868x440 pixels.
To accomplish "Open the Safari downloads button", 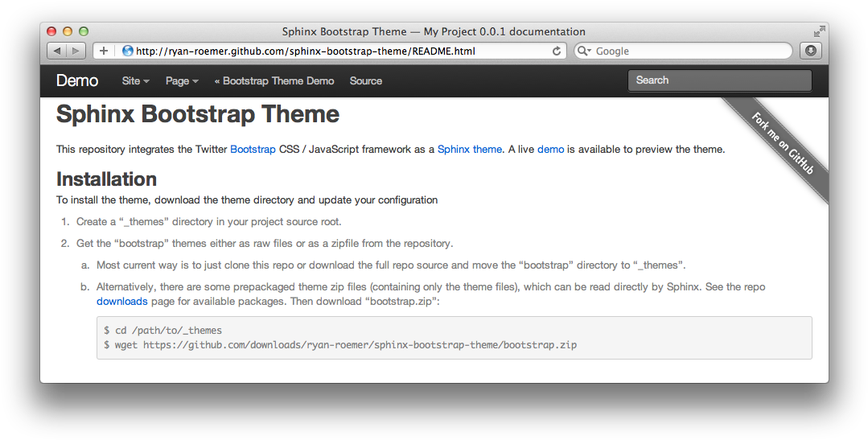I will coord(810,51).
